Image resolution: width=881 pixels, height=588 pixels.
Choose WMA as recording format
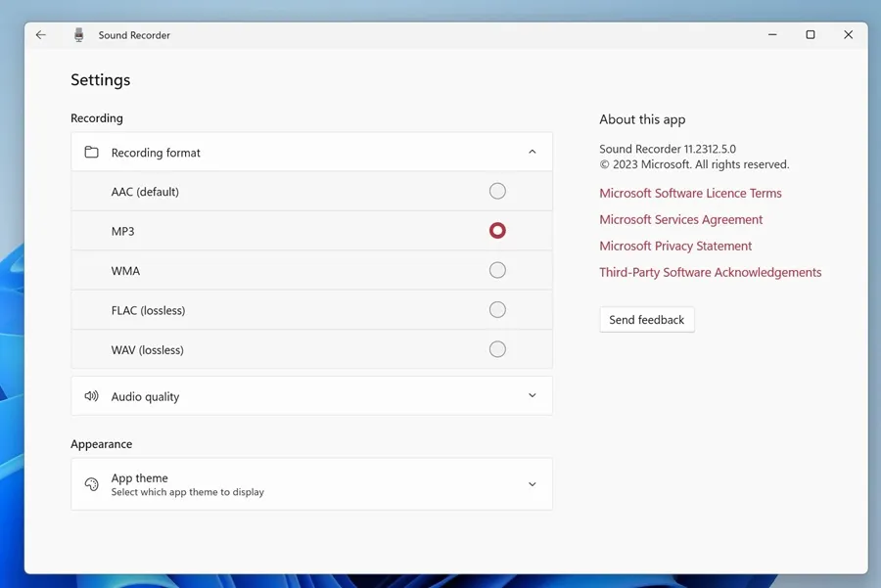click(497, 270)
